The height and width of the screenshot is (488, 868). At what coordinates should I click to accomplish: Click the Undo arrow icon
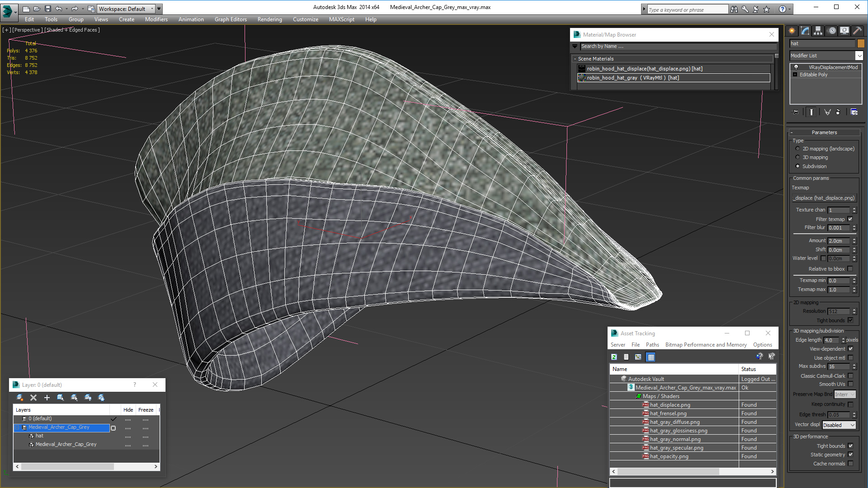[58, 9]
